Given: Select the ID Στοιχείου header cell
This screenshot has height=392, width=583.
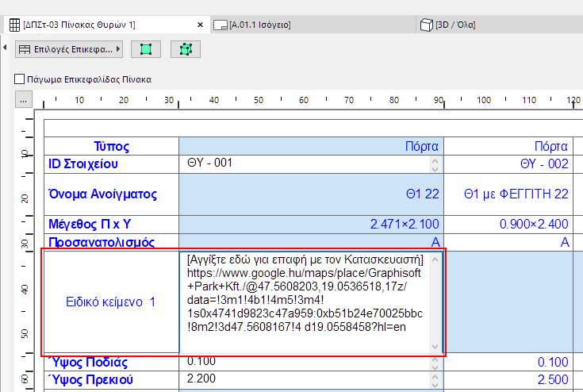Looking at the screenshot, I should click(112, 164).
